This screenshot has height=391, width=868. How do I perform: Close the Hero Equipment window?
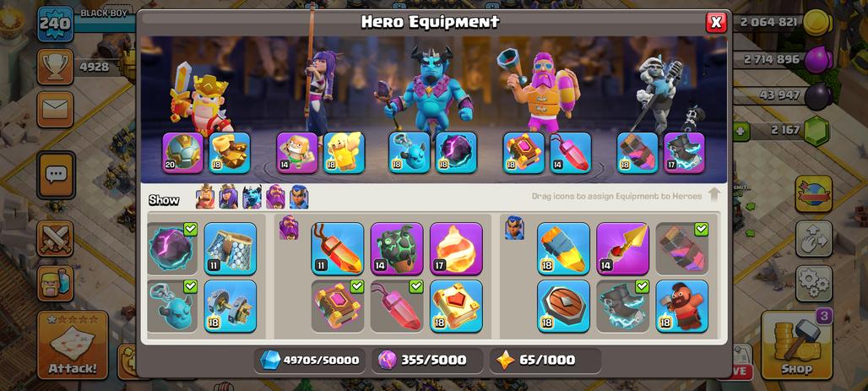(x=716, y=22)
